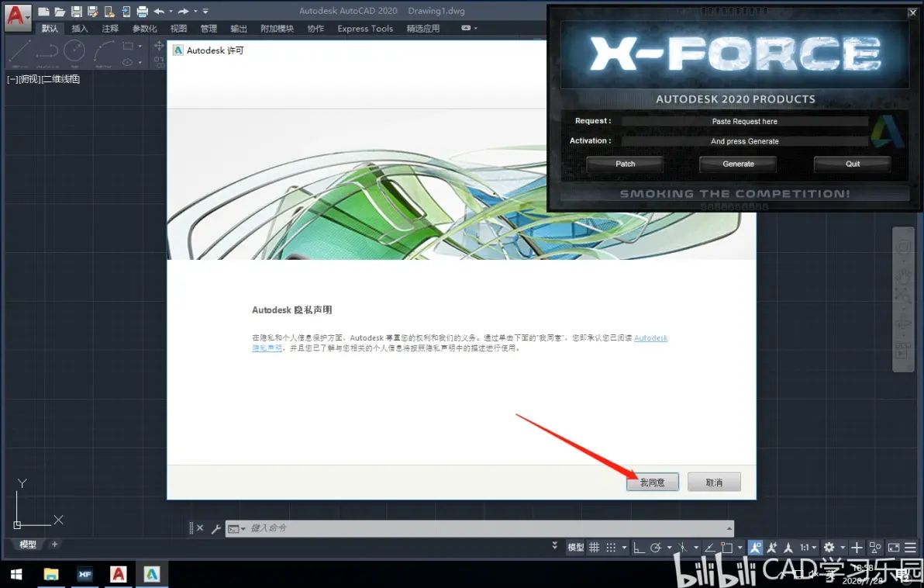Expand the command line history arrow
This screenshot has height=588, width=924.
tap(729, 528)
